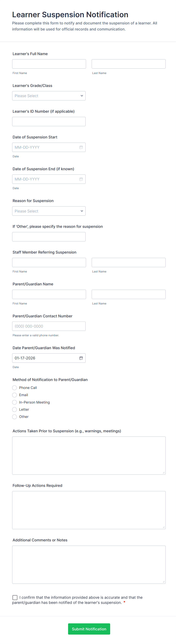This screenshot has width=176, height=644.
Task: Select Other as notification method
Action: coord(15,417)
